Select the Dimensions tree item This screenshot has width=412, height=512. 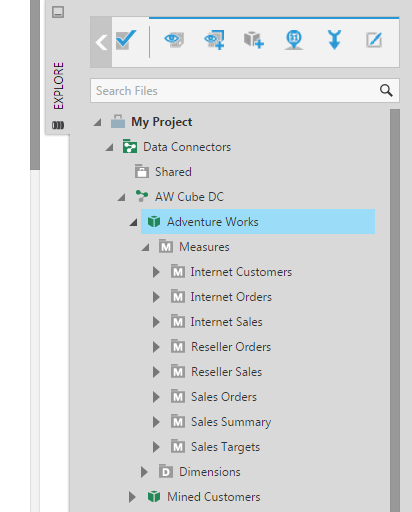[x=210, y=472]
